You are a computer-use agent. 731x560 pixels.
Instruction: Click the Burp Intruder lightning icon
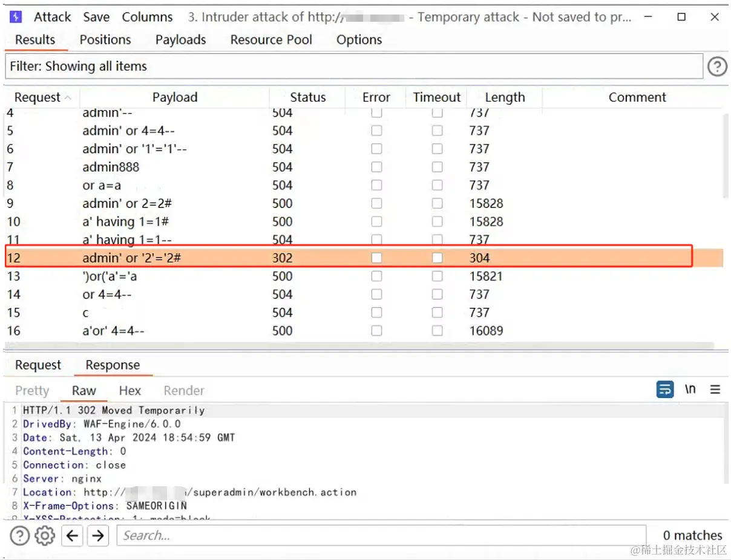[x=16, y=17]
